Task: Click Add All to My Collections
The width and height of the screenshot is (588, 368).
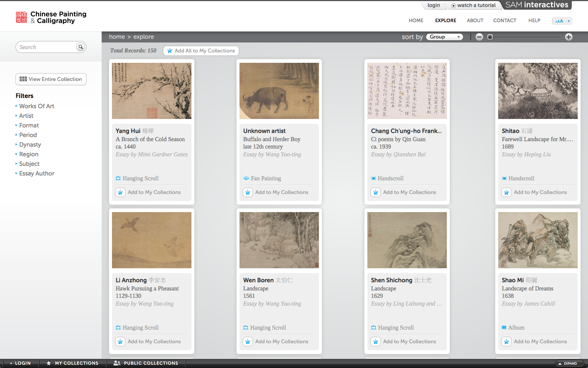Action: pos(201,51)
